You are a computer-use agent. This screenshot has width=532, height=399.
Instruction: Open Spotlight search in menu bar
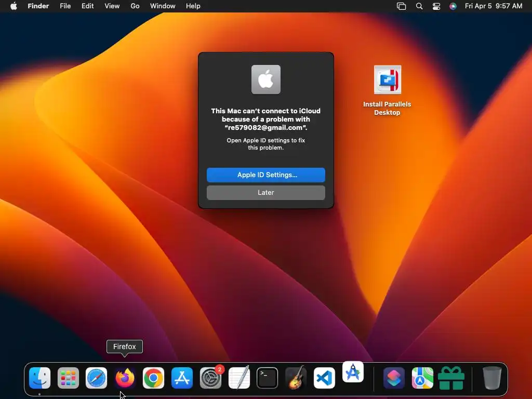pyautogui.click(x=419, y=6)
